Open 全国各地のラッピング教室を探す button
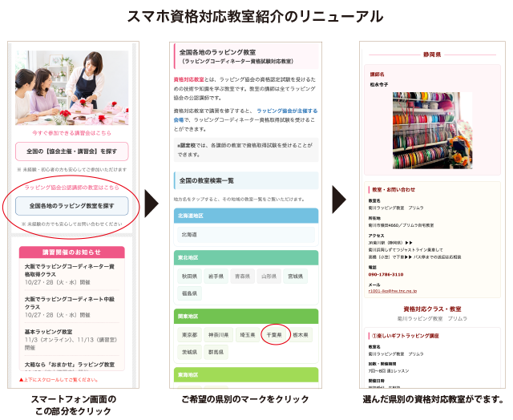The width and height of the screenshot is (513, 420). pyautogui.click(x=71, y=206)
